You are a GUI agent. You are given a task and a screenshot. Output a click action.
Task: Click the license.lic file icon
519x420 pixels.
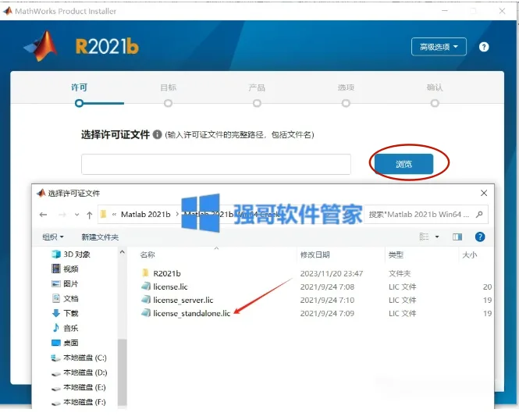146,287
